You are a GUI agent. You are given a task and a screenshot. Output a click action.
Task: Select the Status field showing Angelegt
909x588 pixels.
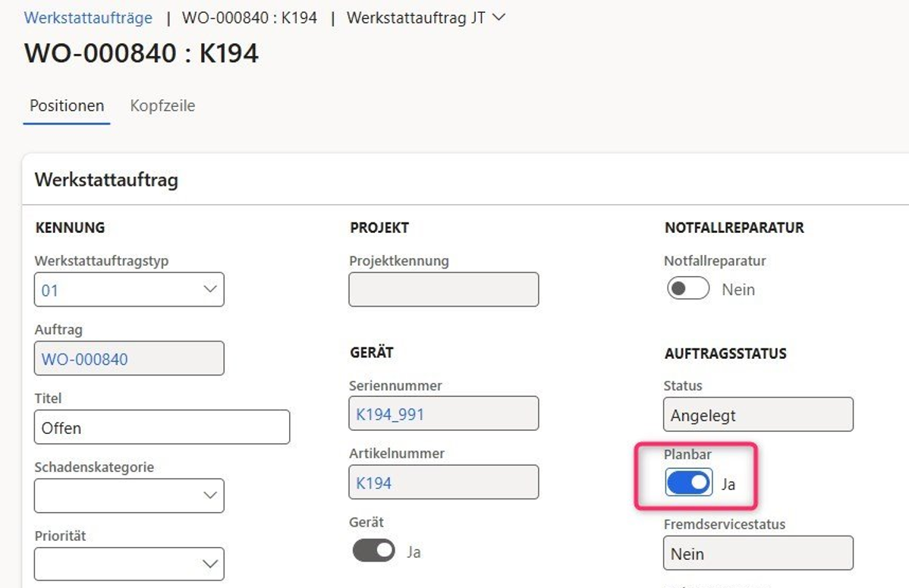pos(757,414)
